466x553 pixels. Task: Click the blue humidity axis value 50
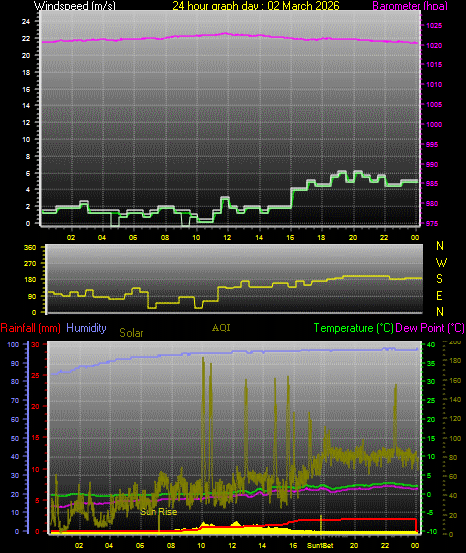[15, 439]
